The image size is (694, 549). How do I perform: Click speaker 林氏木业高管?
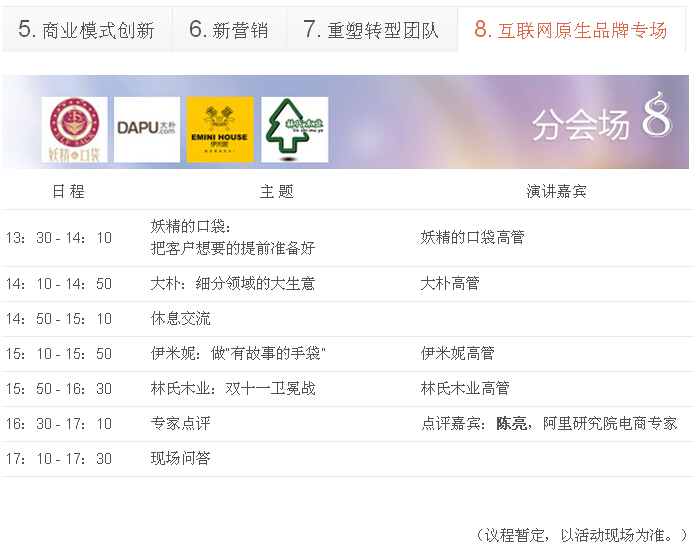(465, 388)
